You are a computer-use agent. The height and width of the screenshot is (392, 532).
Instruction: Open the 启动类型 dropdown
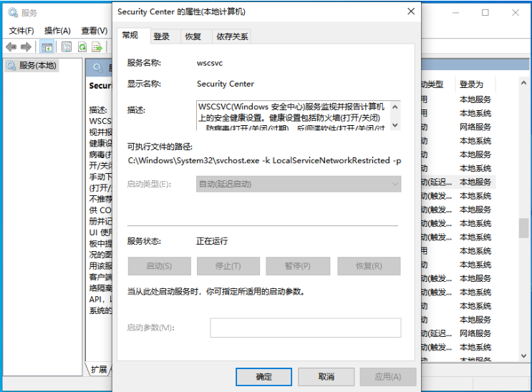click(x=298, y=184)
